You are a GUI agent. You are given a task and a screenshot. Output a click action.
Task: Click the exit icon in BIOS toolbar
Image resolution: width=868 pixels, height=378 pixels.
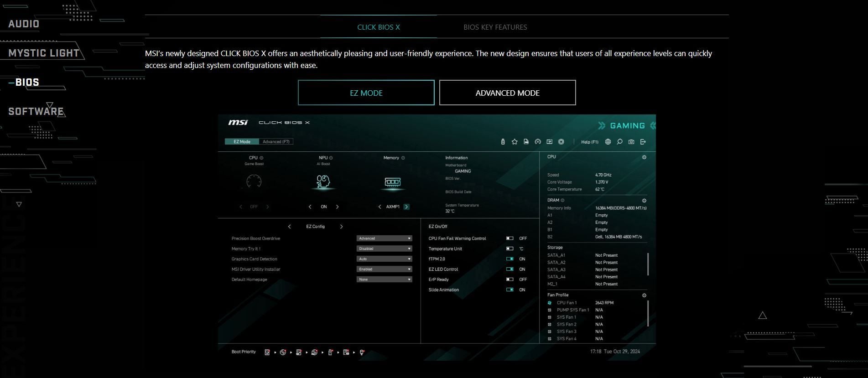click(643, 142)
